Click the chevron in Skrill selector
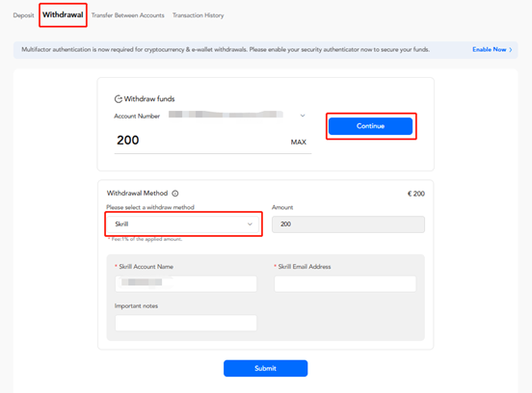Screen dimensions: 532x393 tap(250, 224)
